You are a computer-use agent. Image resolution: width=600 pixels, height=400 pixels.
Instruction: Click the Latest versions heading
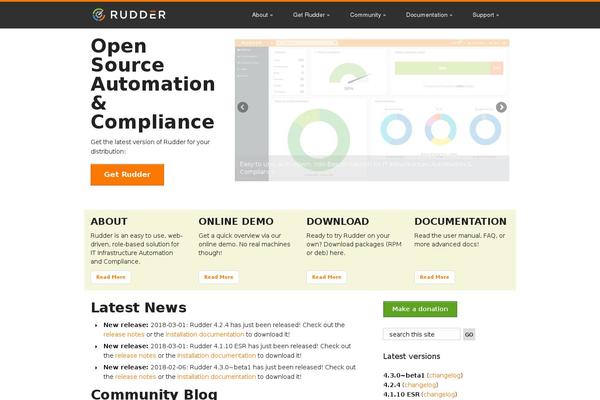[412, 356]
